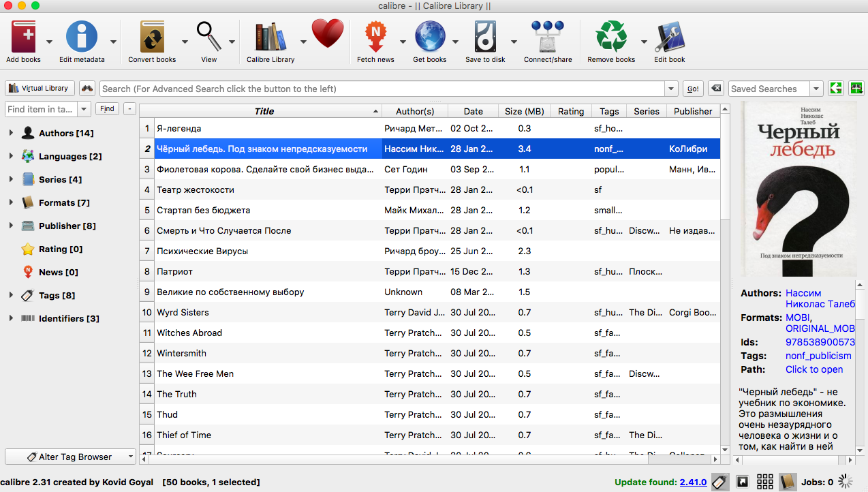
Task: Click the Convert books icon
Action: tap(152, 36)
